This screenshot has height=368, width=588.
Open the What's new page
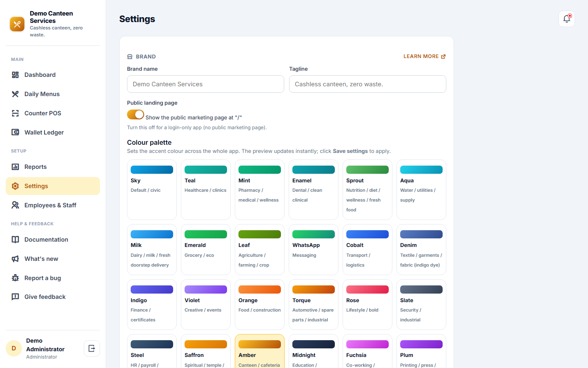pos(53,259)
